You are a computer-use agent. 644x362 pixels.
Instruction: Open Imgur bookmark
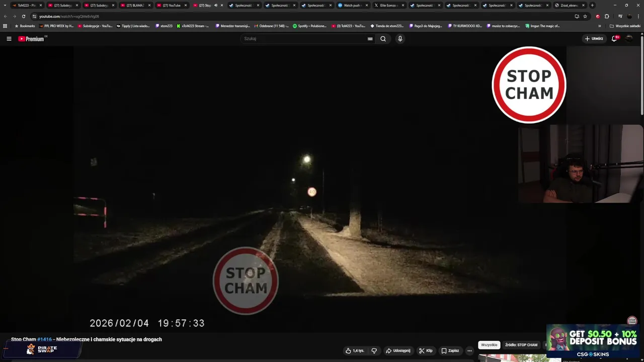[543, 26]
